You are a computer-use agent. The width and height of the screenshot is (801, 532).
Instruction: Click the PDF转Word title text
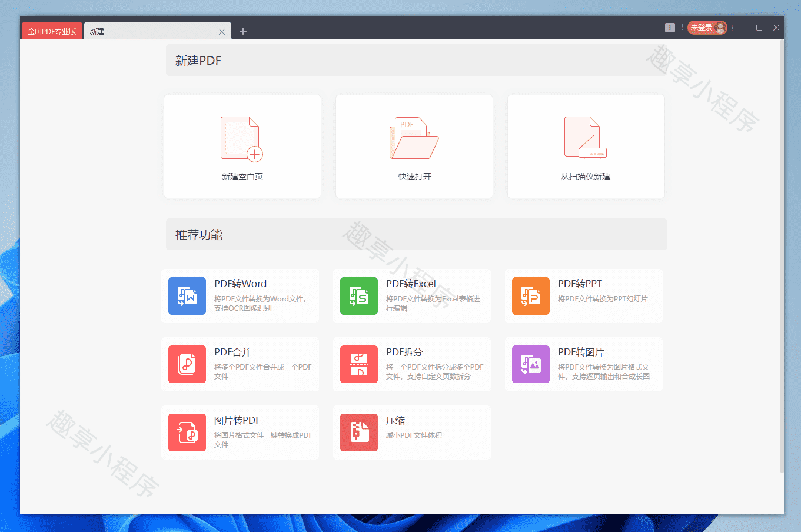click(x=240, y=284)
